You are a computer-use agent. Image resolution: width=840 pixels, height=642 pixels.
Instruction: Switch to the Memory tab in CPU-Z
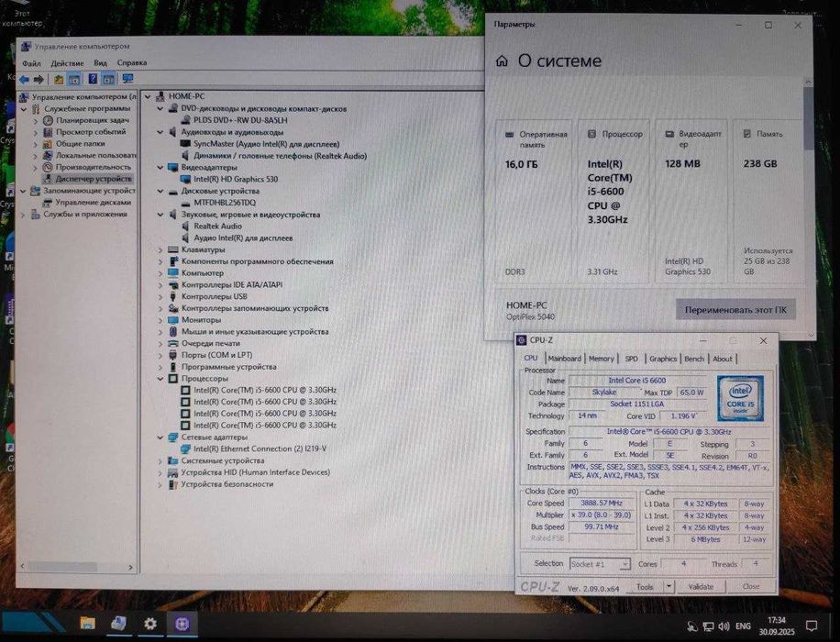click(x=601, y=359)
